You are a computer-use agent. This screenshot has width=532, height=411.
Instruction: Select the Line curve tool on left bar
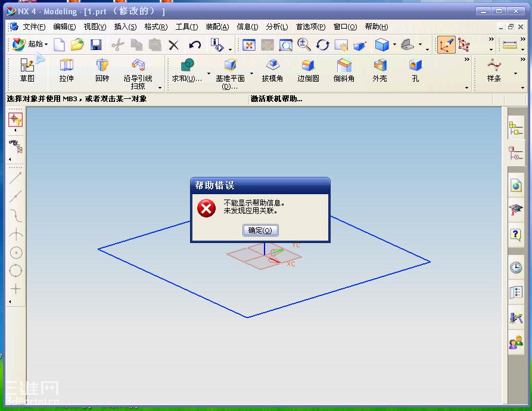[15, 178]
